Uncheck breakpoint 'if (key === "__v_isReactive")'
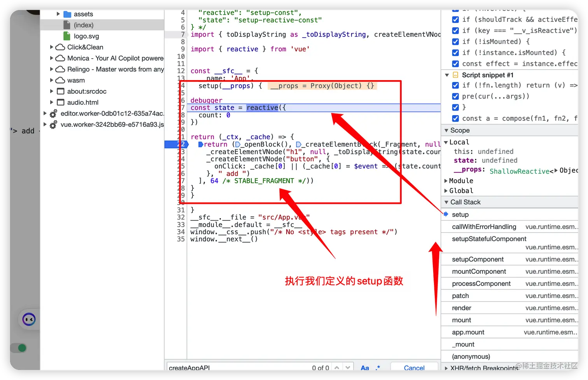Screen dimensions: 588x380 pyautogui.click(x=455, y=30)
